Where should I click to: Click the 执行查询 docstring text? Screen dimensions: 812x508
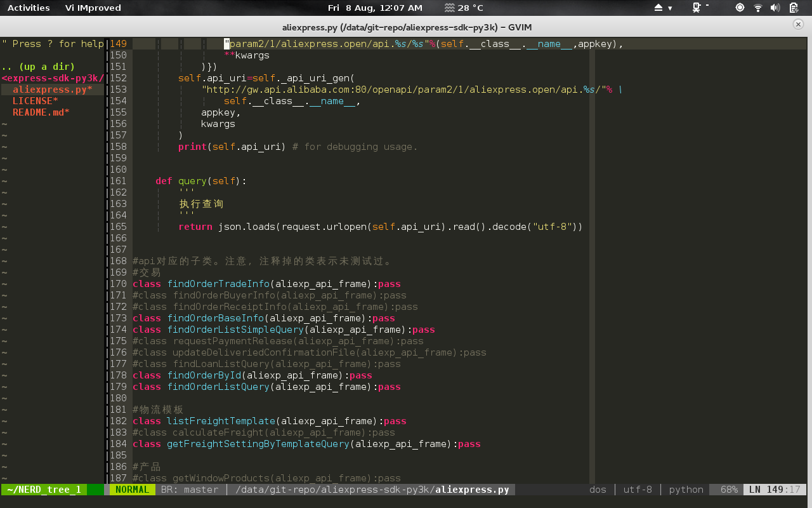click(201, 204)
